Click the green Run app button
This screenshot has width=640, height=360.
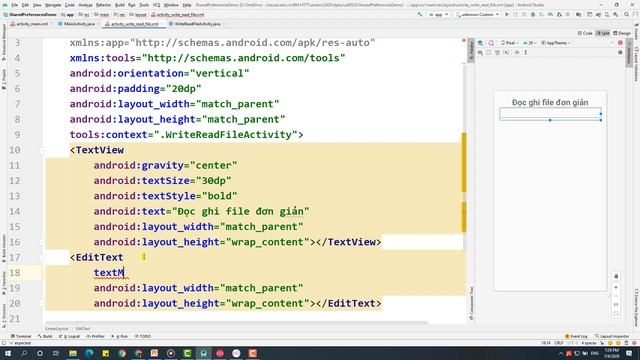pyautogui.click(x=507, y=15)
